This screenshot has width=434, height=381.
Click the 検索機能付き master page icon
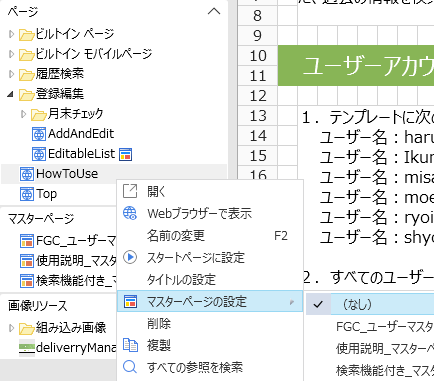(x=27, y=281)
